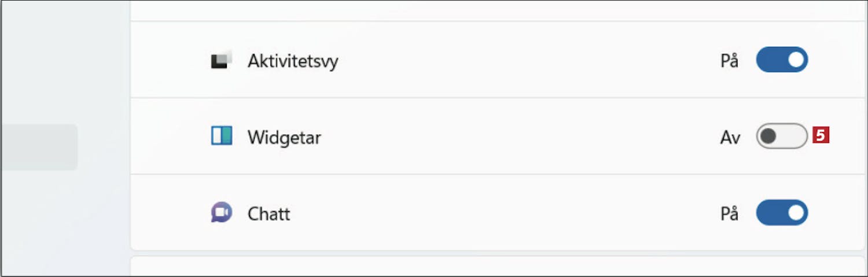Select the Chatt text label
The image size is (868, 277).
(x=269, y=214)
